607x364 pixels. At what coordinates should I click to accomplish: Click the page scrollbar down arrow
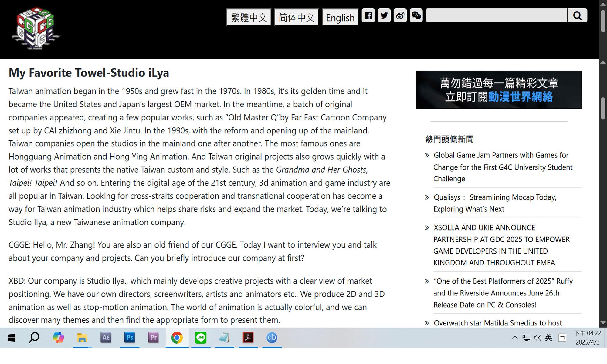[x=603, y=323]
